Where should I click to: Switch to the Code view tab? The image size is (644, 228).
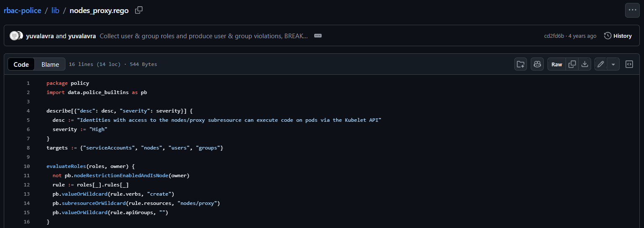coord(21,64)
